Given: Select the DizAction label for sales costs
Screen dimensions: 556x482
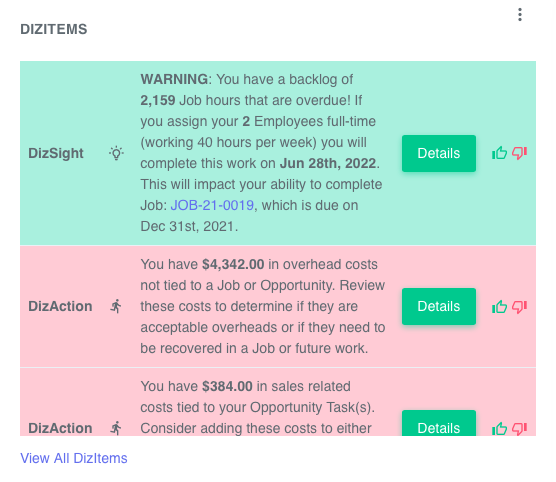Looking at the screenshot, I should (60, 428).
